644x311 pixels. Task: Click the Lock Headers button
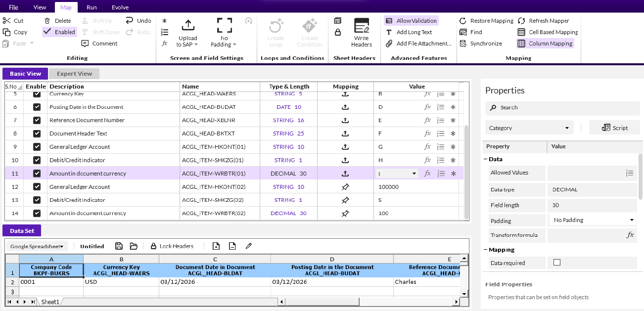click(172, 246)
